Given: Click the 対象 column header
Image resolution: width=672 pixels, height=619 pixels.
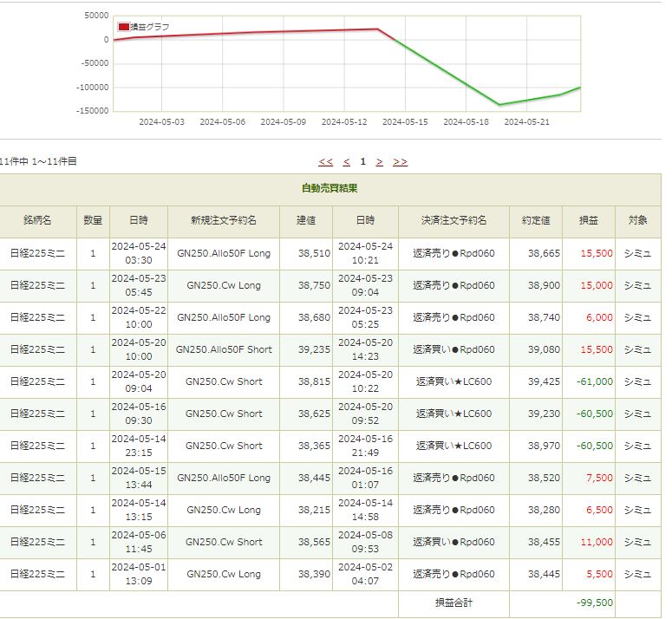Looking at the screenshot, I should pyautogui.click(x=637, y=220).
